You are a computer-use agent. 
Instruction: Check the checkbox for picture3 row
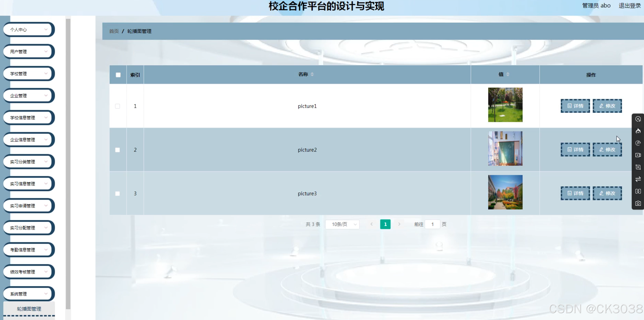click(x=118, y=193)
